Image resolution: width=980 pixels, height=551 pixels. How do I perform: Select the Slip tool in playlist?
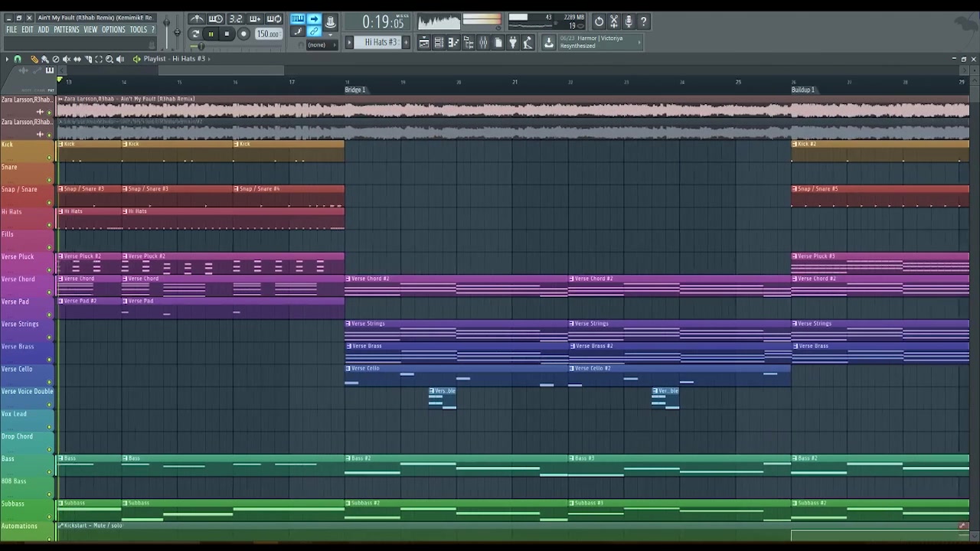77,59
